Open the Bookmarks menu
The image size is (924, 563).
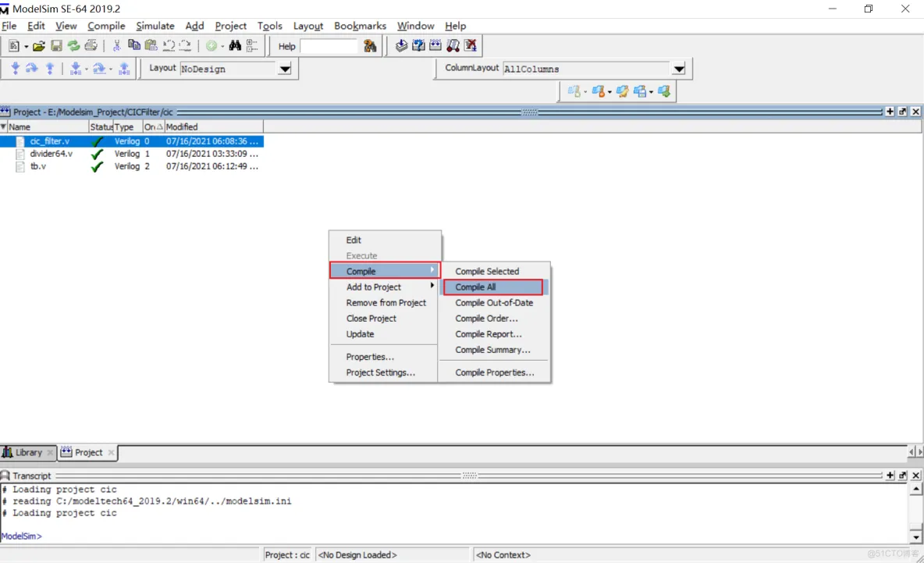[x=360, y=26]
